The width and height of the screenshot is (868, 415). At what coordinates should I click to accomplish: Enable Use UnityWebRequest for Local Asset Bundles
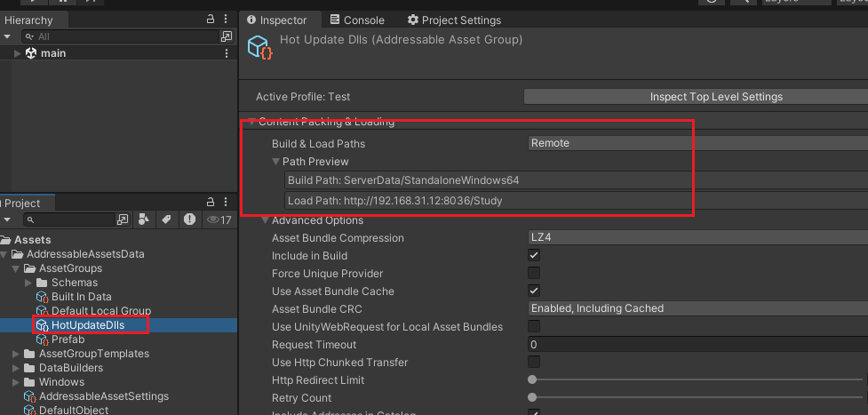(x=534, y=326)
